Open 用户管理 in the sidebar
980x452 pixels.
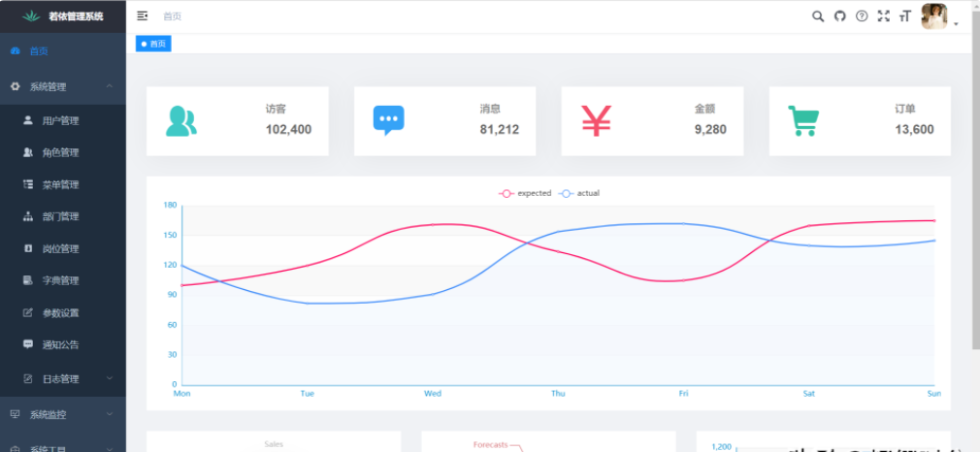click(60, 120)
